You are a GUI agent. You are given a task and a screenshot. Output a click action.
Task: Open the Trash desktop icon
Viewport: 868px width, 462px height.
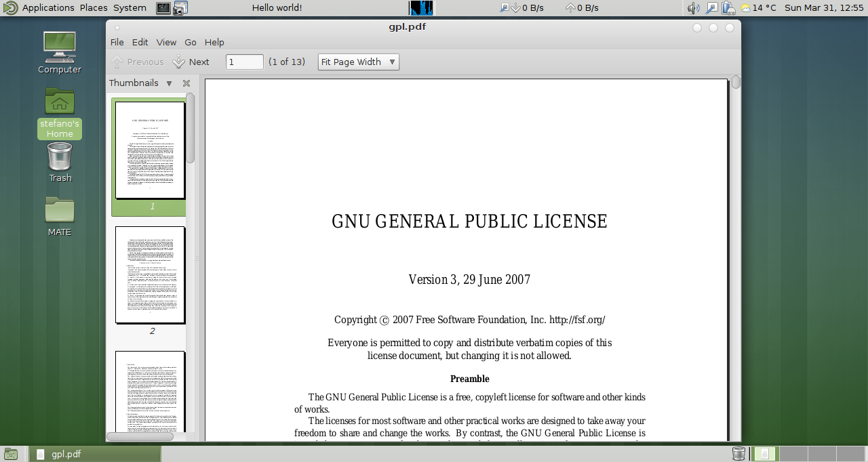click(x=60, y=162)
